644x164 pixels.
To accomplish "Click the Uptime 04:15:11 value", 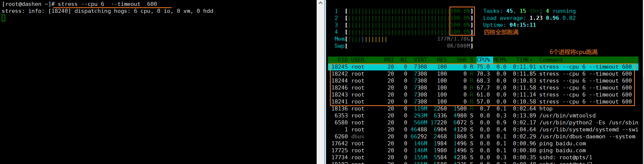I will (x=523, y=25).
